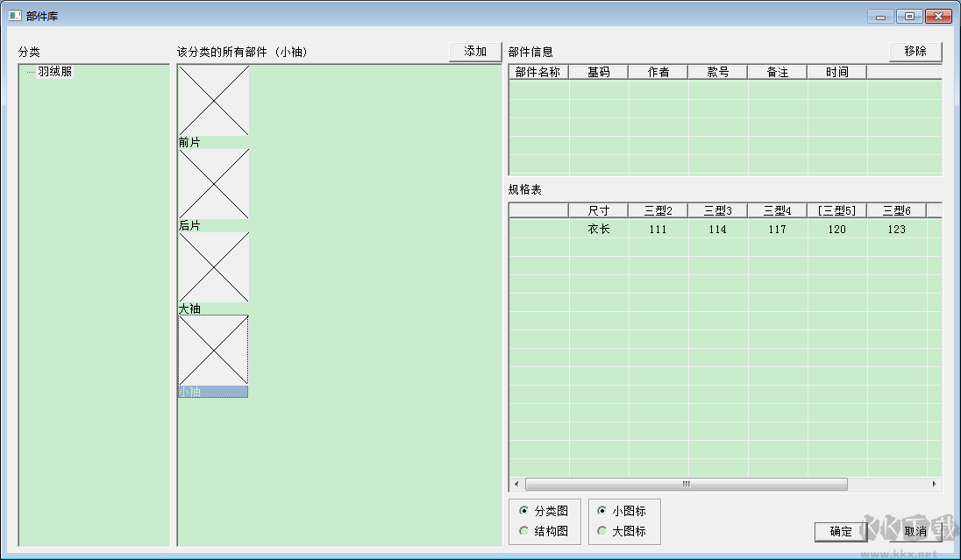Click the 部件库 window title icon

14,16
